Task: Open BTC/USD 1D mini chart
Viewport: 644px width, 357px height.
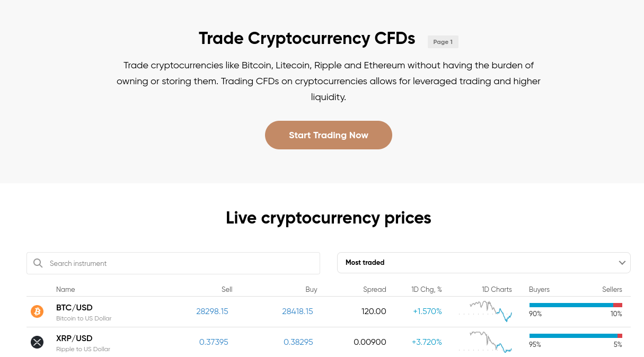Action: (x=485, y=311)
